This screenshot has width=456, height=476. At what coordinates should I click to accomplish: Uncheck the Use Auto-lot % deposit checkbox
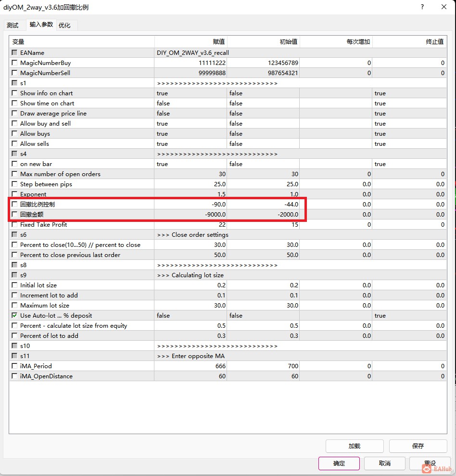tap(14, 315)
